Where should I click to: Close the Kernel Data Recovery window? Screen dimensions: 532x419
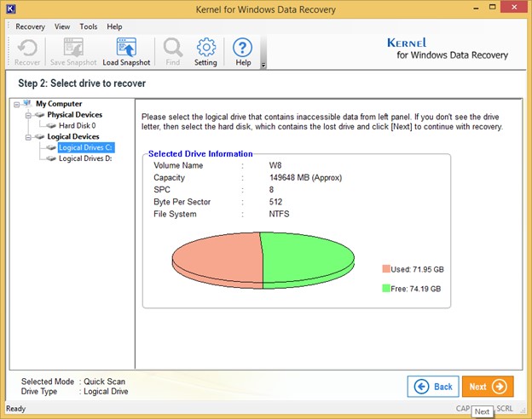pos(514,7)
